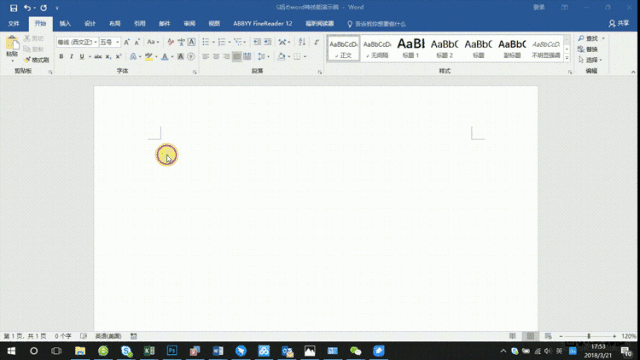Use the Format Painter brush
Viewport: 640px width, 360px height.
click(x=36, y=60)
